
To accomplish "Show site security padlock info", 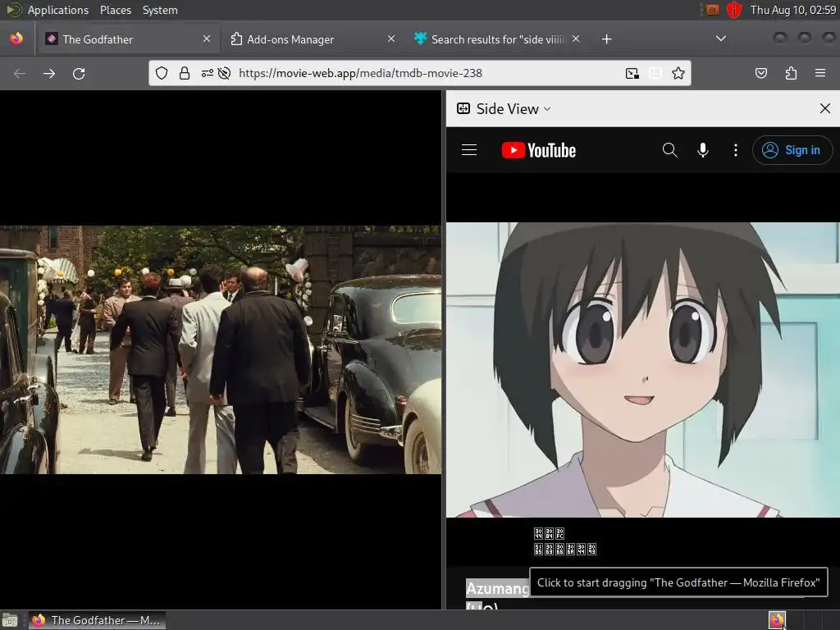I will [185, 73].
